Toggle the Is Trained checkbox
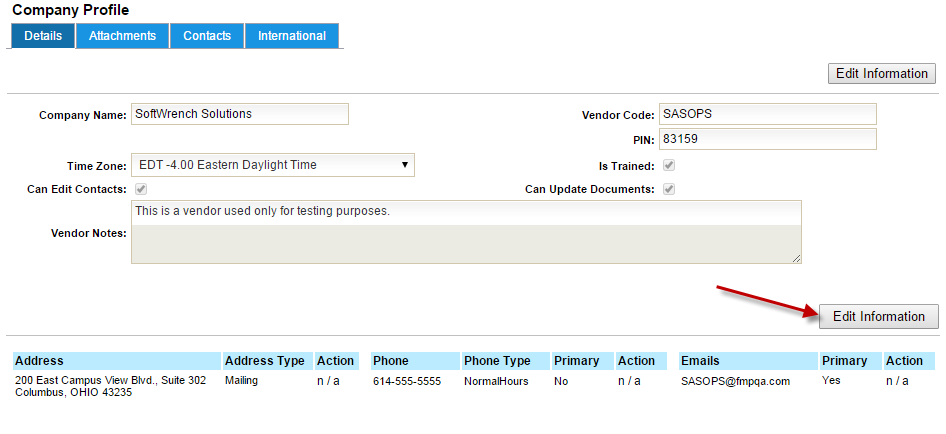Viewport: 946px width, 434px height. click(x=668, y=165)
